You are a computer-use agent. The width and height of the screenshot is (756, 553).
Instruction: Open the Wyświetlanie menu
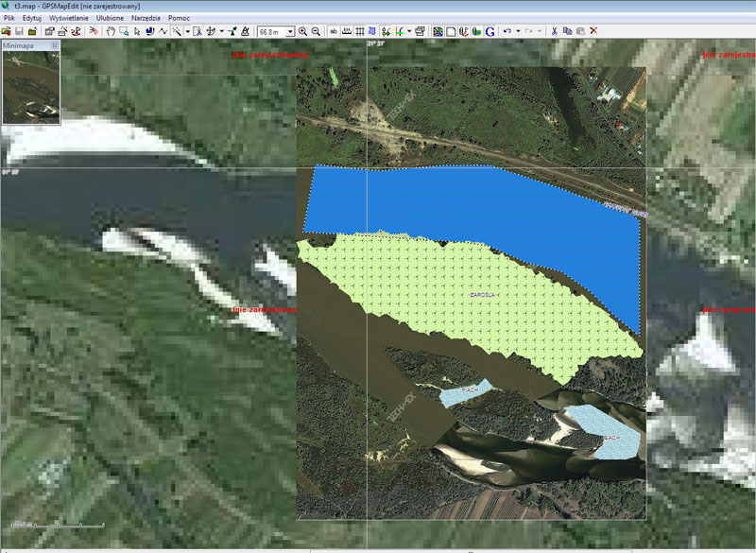(68, 18)
